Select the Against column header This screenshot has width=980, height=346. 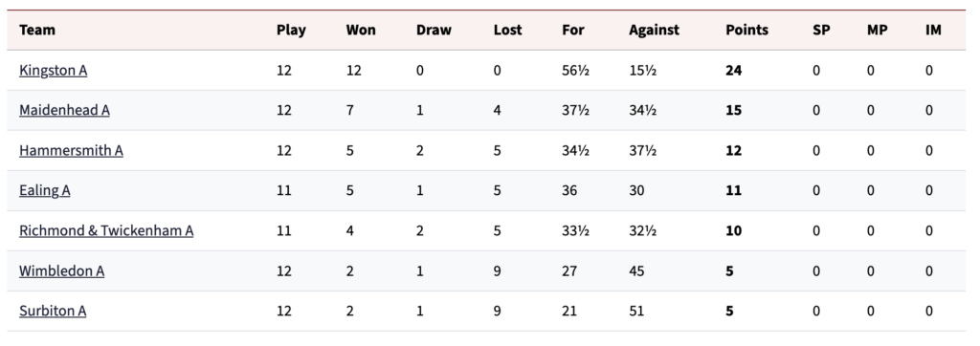tap(654, 30)
